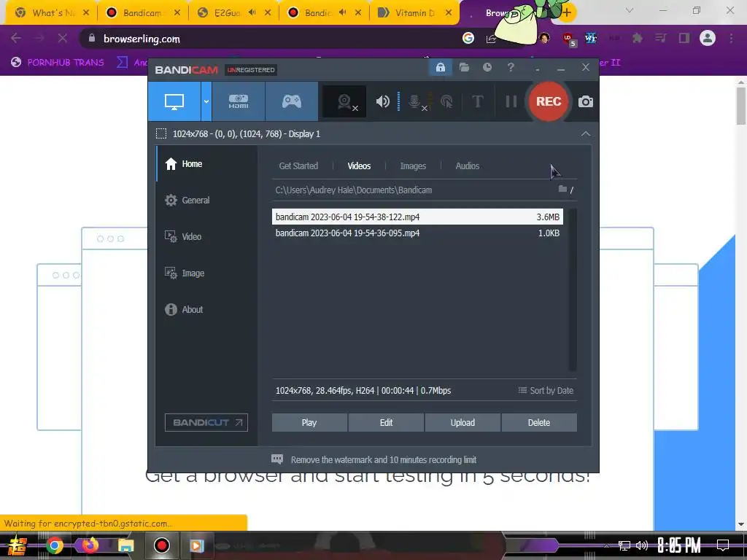
Task: Click the Upload button
Action: 462,422
